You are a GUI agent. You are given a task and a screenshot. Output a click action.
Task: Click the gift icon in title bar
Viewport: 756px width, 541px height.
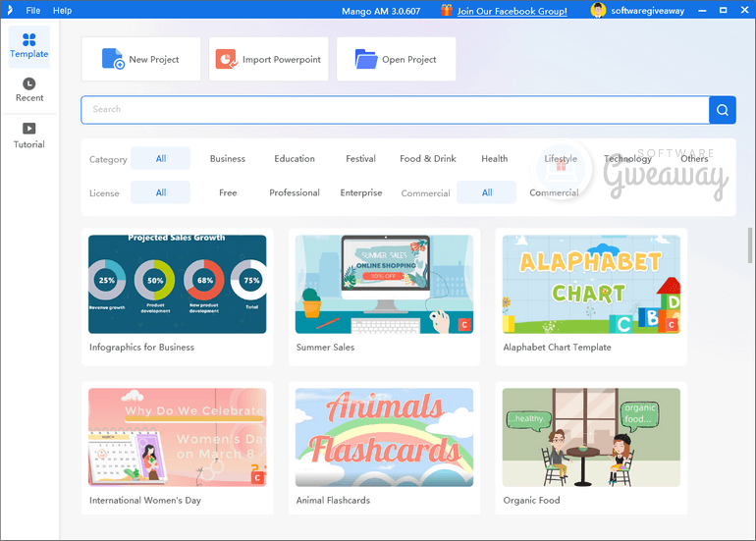[447, 10]
